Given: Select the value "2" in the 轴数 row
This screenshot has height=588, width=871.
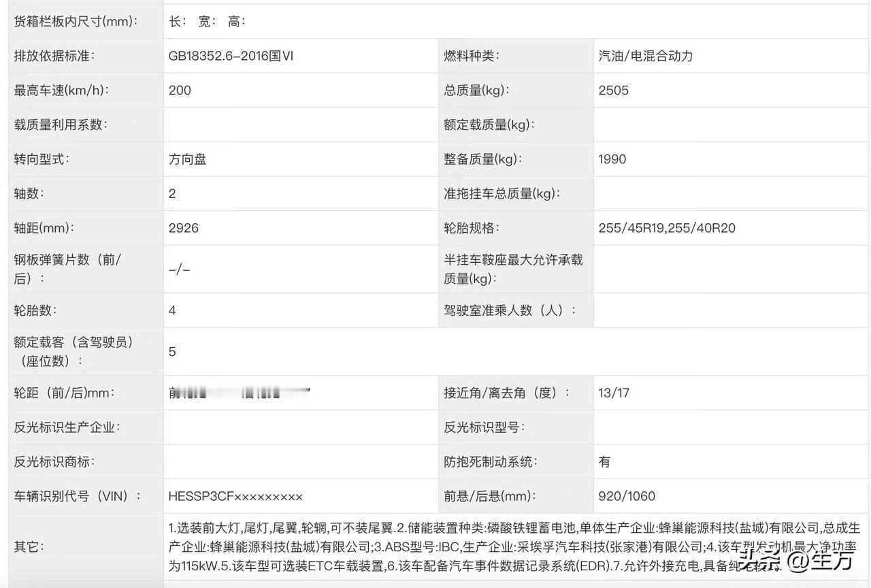Looking at the screenshot, I should coord(172,193).
